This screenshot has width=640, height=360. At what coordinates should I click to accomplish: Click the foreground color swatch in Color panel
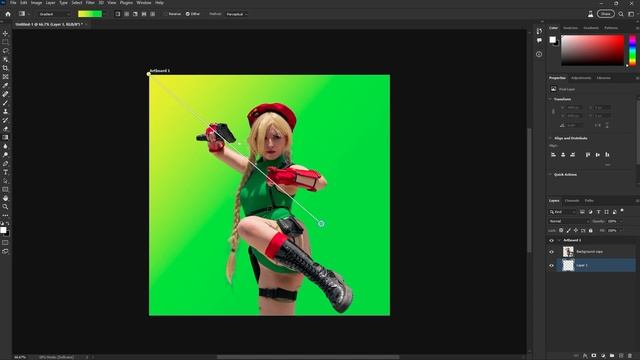tap(553, 40)
